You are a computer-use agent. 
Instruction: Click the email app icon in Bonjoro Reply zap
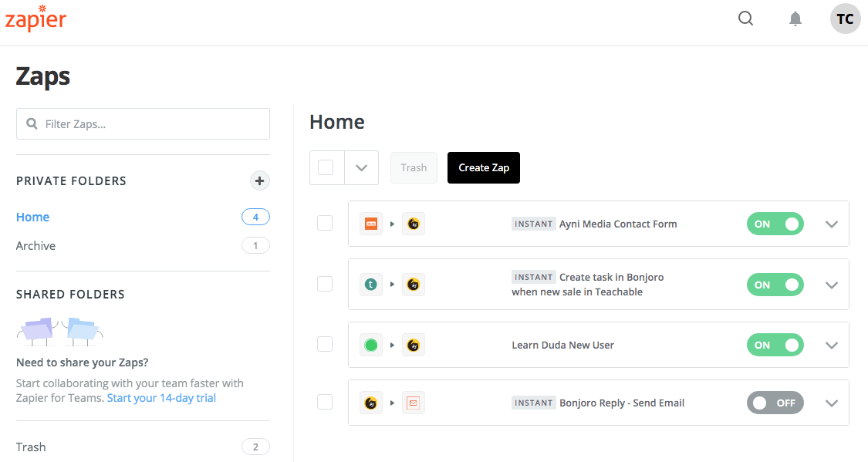[413, 403]
